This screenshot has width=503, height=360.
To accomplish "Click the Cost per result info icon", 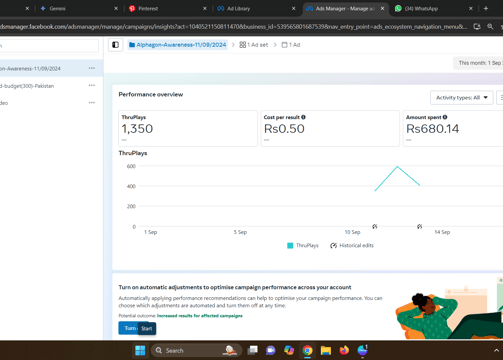I will click(303, 117).
